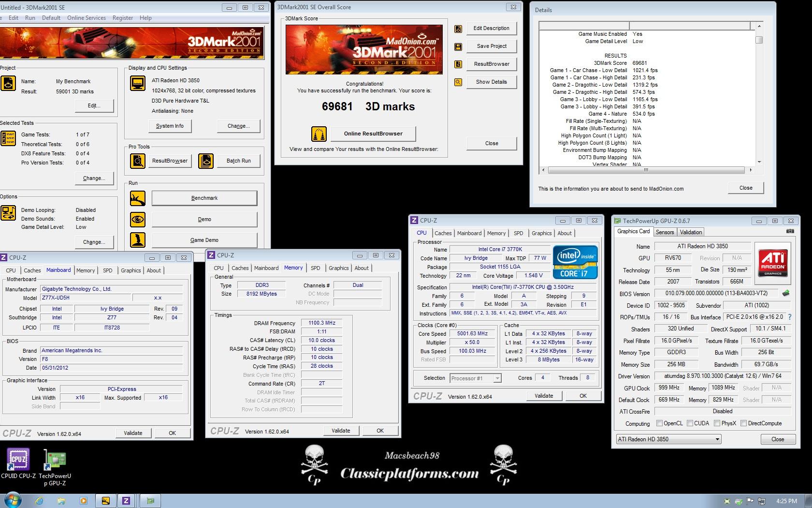
Task: Toggle the PhysX checkbox in GPU-Z
Action: tap(717, 423)
